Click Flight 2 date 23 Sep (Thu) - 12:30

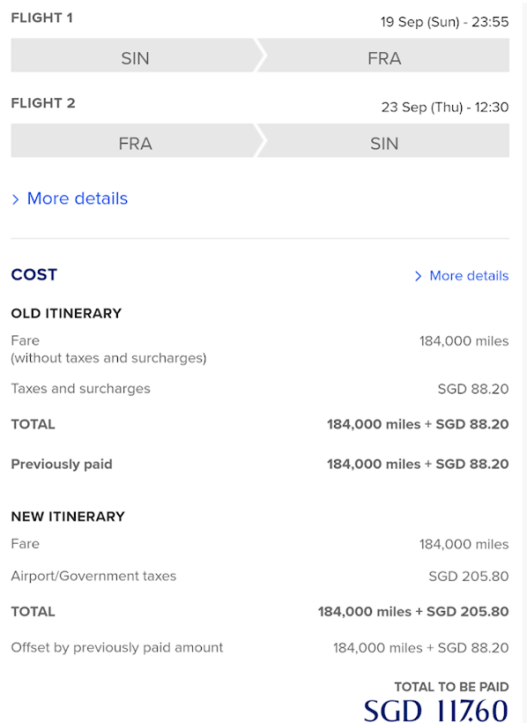click(x=445, y=107)
